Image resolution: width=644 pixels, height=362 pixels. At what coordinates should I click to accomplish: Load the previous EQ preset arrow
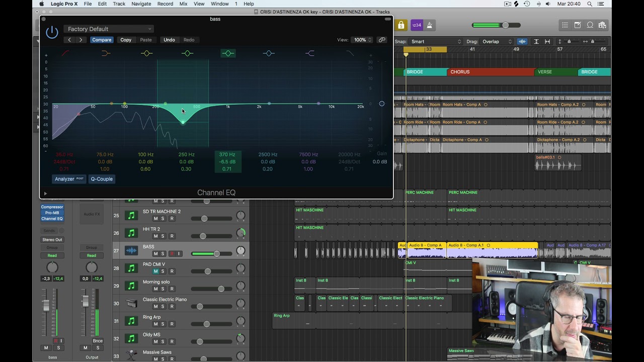pyautogui.click(x=69, y=40)
